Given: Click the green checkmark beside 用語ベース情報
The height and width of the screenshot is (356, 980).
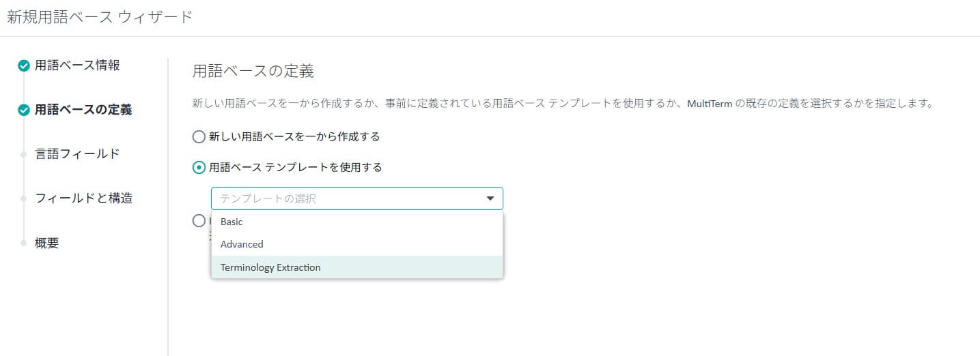Looking at the screenshot, I should pos(24,65).
